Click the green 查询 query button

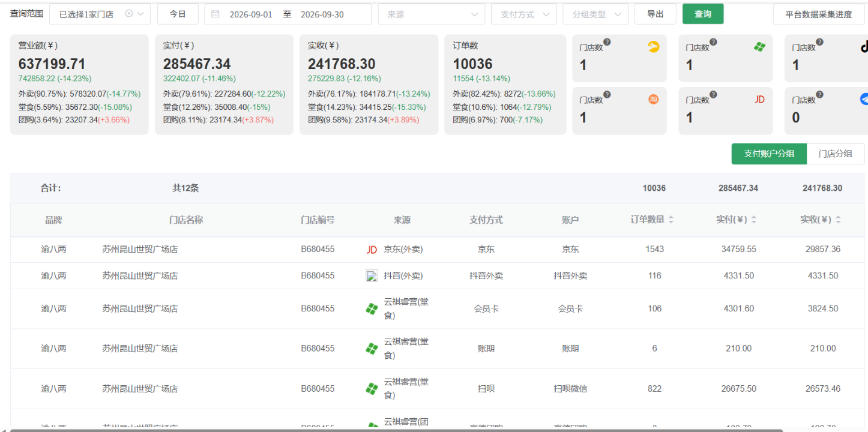pyautogui.click(x=703, y=14)
